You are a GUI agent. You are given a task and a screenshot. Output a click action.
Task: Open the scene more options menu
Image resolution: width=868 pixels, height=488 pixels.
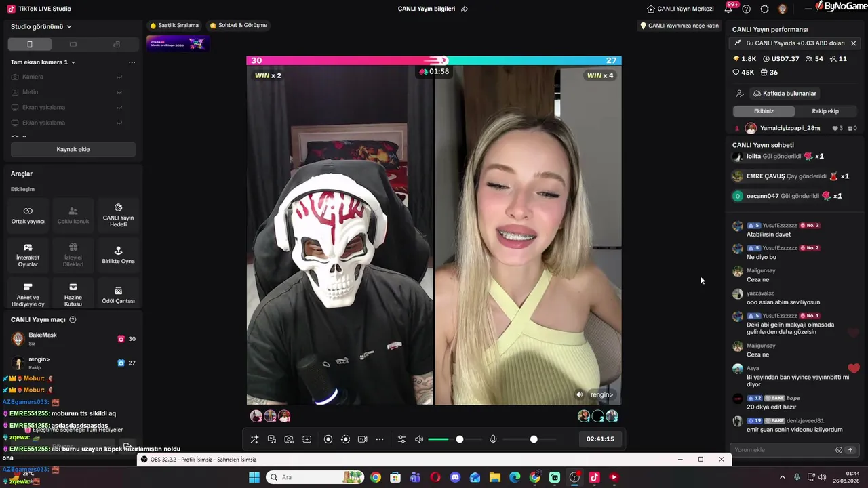(132, 62)
